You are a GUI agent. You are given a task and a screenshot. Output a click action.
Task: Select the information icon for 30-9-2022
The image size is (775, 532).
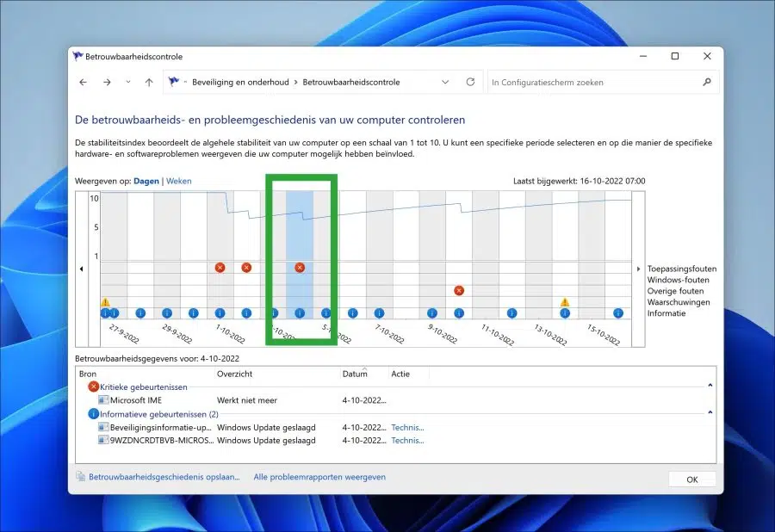[x=194, y=313]
